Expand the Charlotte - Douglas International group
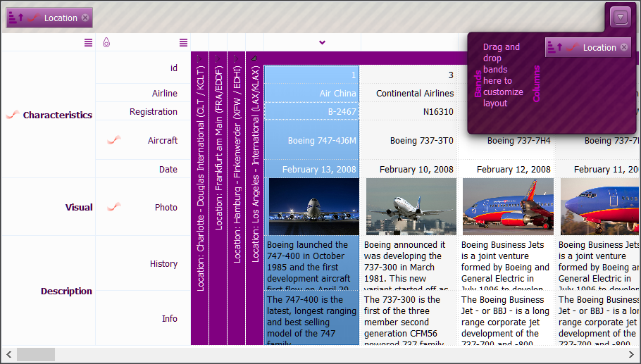 (199, 58)
